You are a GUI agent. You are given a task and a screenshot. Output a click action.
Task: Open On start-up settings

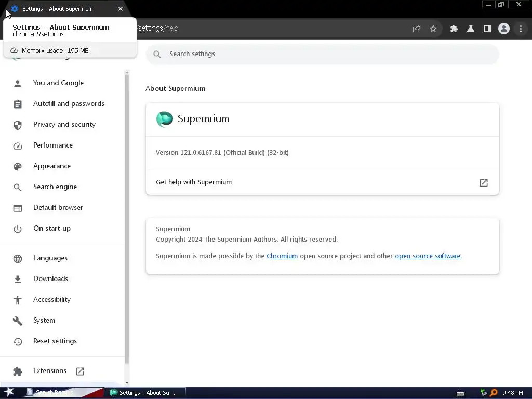(x=63, y=229)
